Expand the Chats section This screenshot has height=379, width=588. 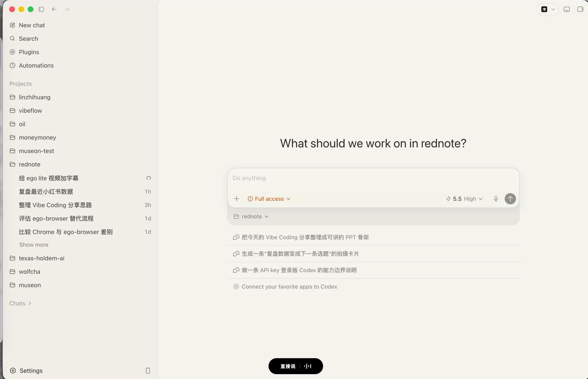click(x=20, y=303)
